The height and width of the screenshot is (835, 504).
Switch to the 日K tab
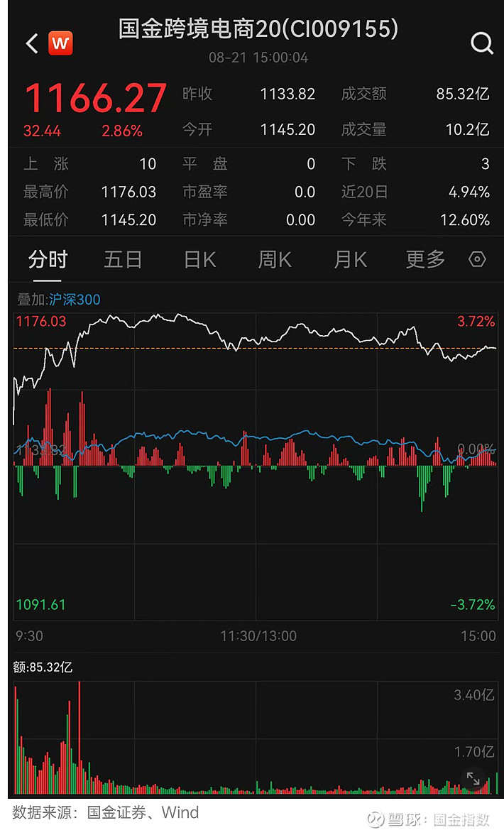pos(199,260)
